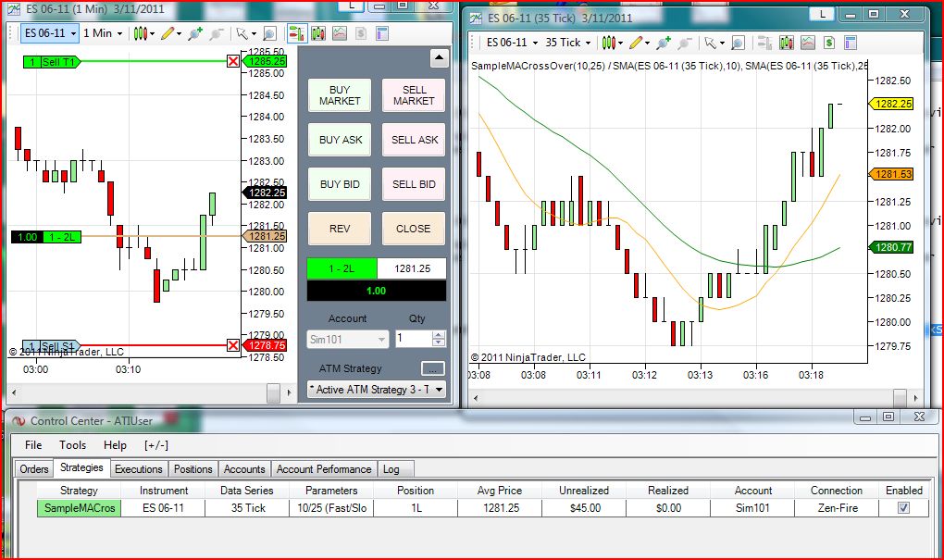944x560 pixels.
Task: Click strategies dollar icon in 1 Min chart
Action: tap(361, 33)
